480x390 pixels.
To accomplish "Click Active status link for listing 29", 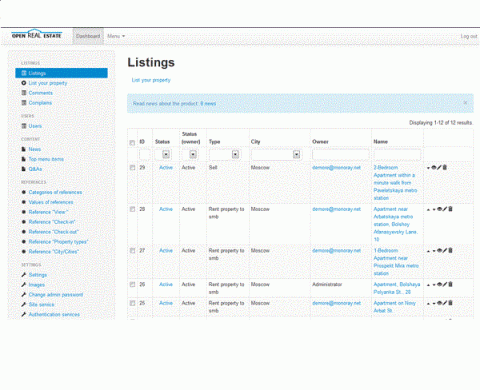I will coord(166,168).
